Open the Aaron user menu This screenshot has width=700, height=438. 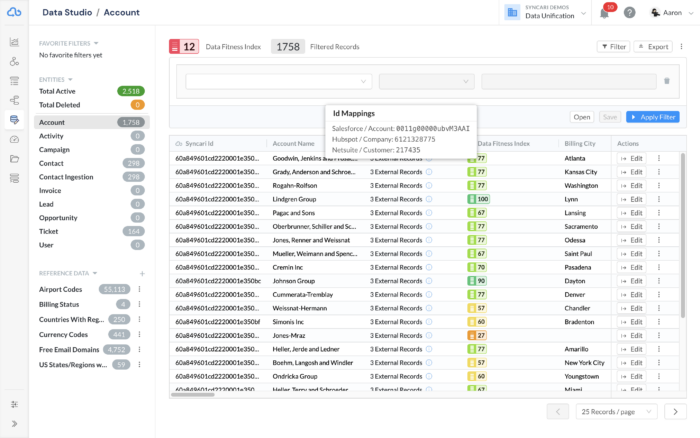click(x=672, y=13)
